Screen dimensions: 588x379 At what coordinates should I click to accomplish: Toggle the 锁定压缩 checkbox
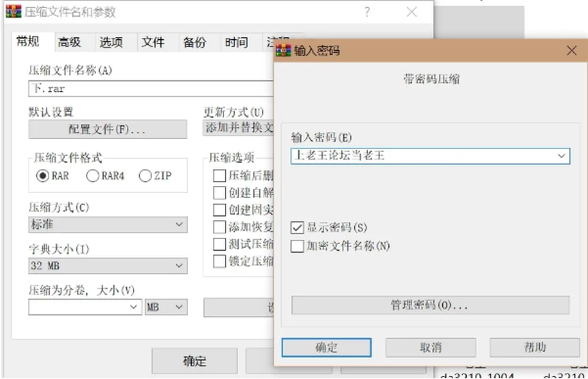pos(219,261)
